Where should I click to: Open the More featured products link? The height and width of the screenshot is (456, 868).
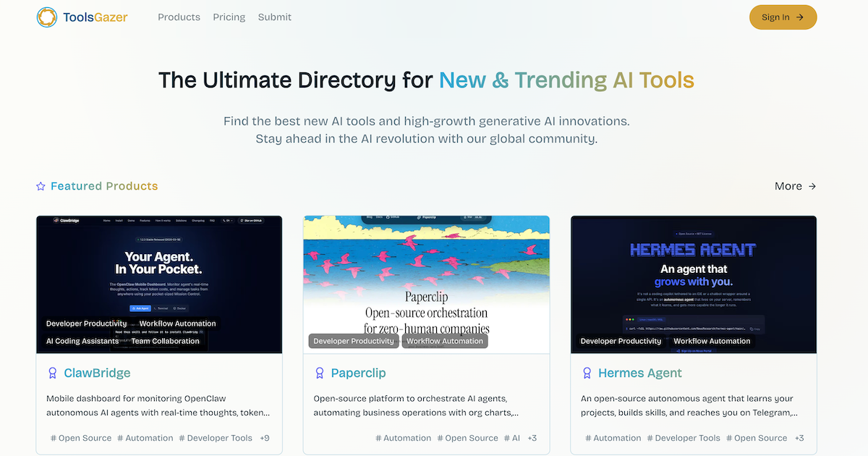[796, 186]
